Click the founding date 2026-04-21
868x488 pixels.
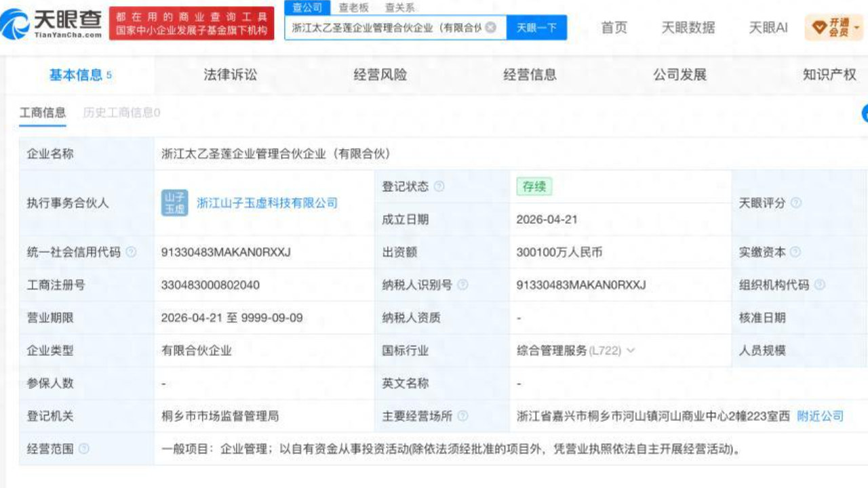(x=547, y=220)
